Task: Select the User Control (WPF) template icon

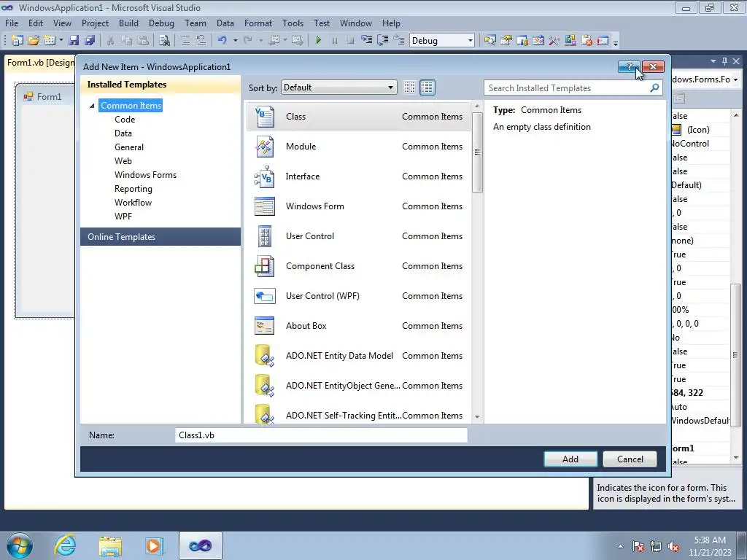Action: (x=265, y=296)
